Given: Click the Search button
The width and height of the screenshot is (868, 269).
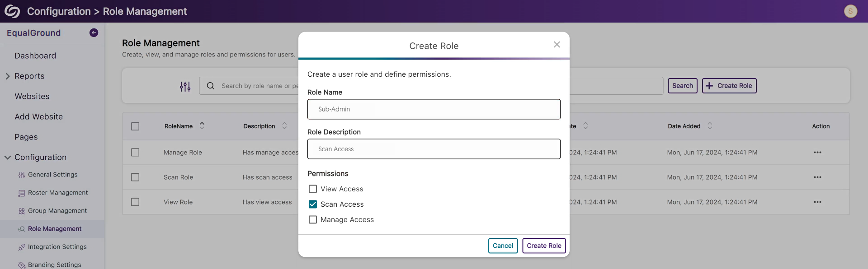Looking at the screenshot, I should (683, 86).
